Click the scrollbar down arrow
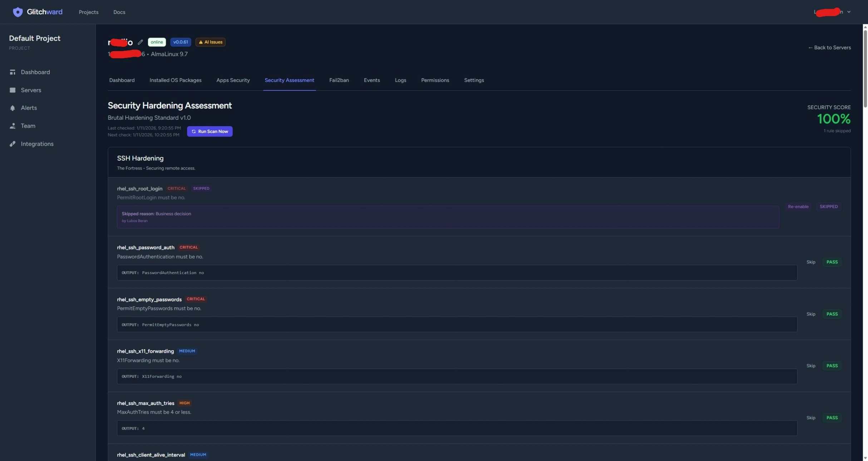 (x=865, y=458)
